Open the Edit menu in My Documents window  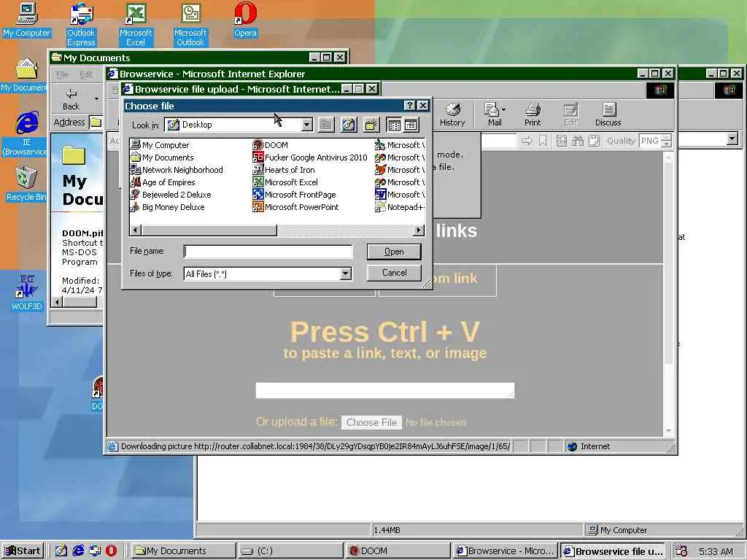(86, 74)
